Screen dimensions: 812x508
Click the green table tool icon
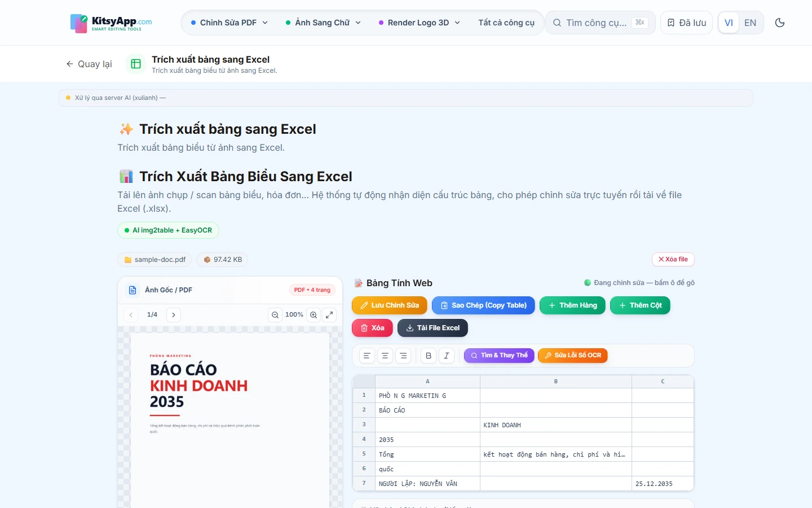click(136, 64)
